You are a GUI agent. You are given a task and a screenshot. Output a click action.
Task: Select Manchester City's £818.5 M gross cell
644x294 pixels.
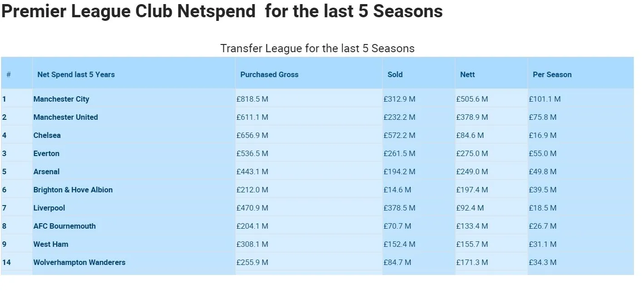tap(253, 99)
